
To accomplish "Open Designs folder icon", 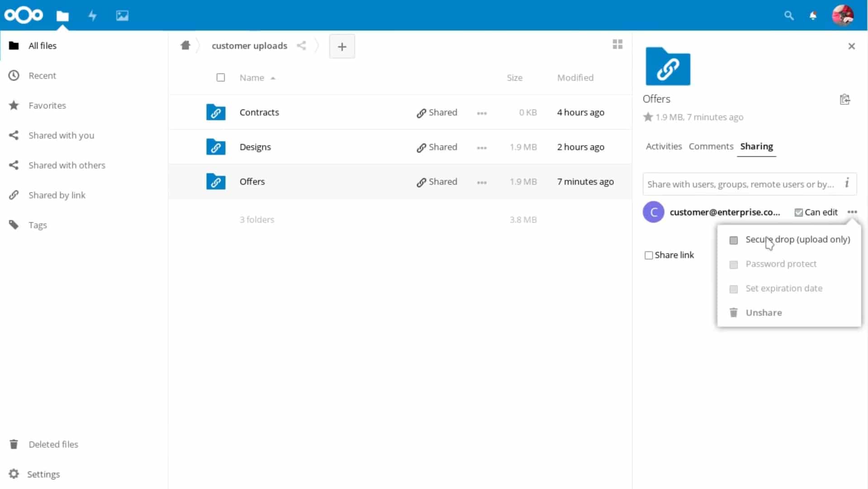I will (x=216, y=147).
